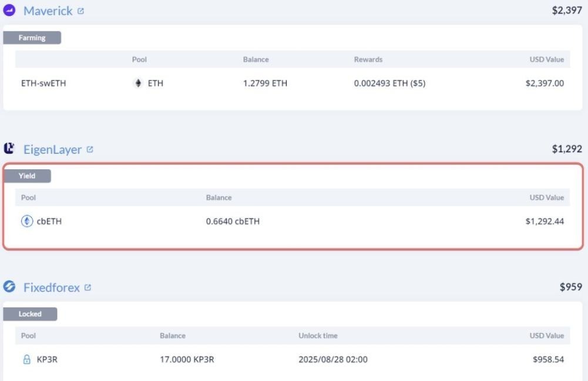Screen dimensions: 588x381
Task: Select the Yield tab label
Action: click(x=27, y=176)
